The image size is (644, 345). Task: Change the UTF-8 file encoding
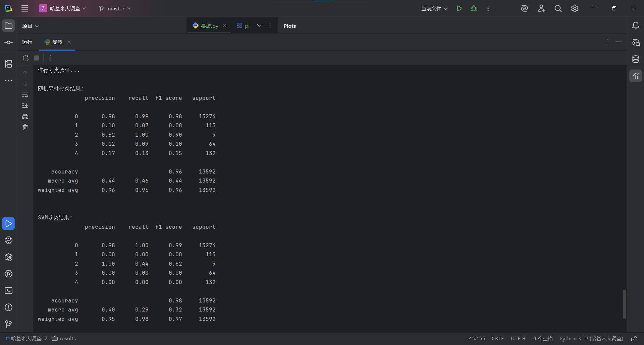518,339
